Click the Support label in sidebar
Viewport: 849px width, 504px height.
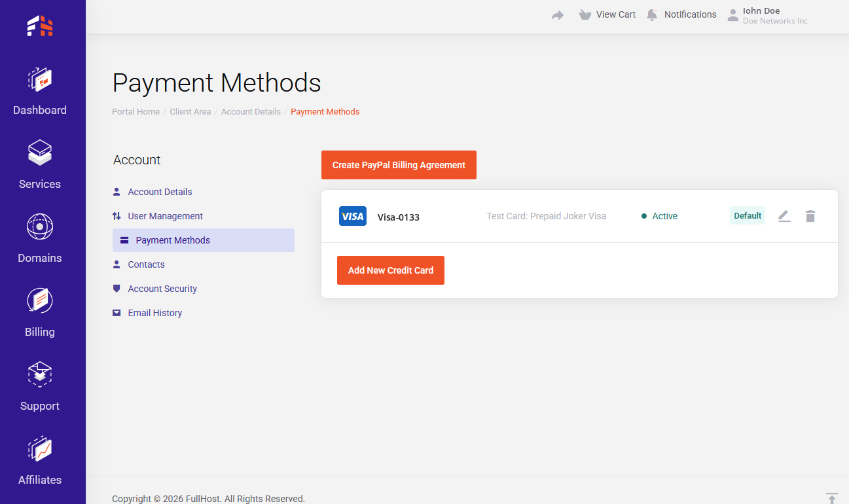tap(40, 406)
